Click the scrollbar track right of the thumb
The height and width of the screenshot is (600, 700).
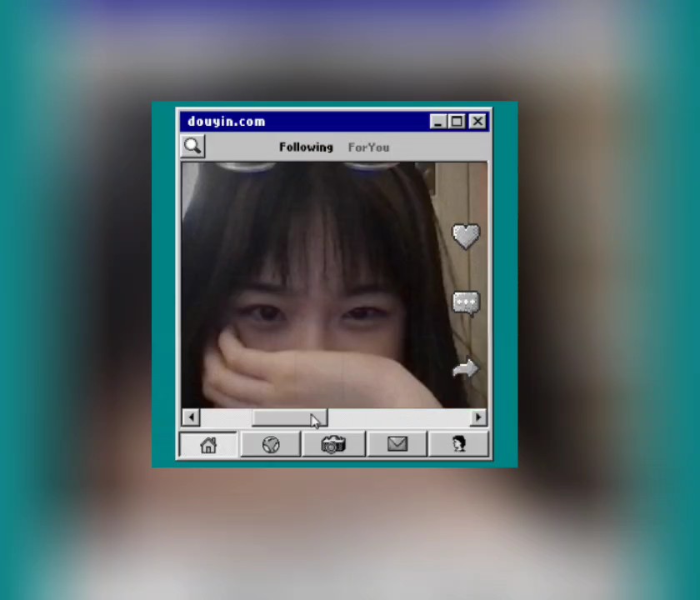400,417
